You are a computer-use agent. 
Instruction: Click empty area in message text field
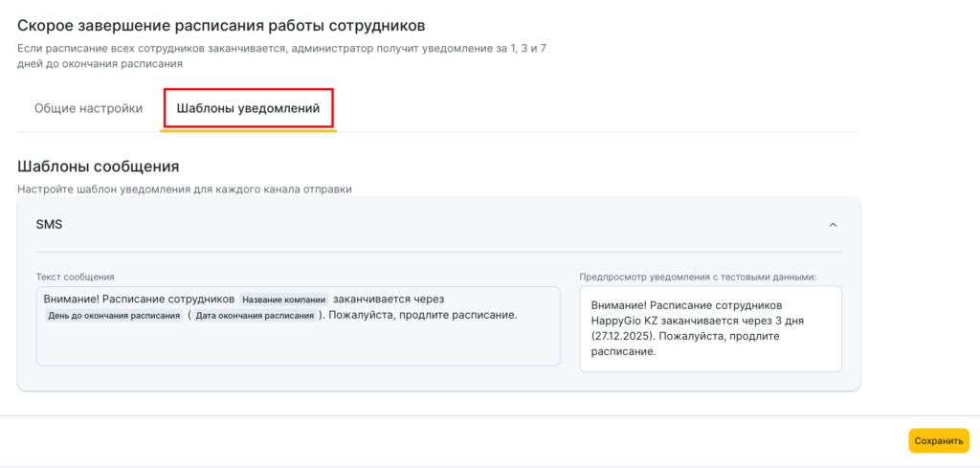point(297,346)
